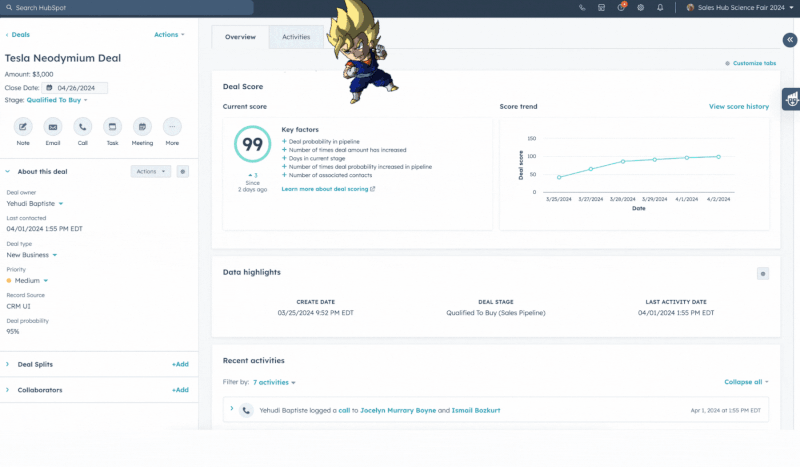800x467 pixels.
Task: Click the Note action icon
Action: click(x=23, y=127)
